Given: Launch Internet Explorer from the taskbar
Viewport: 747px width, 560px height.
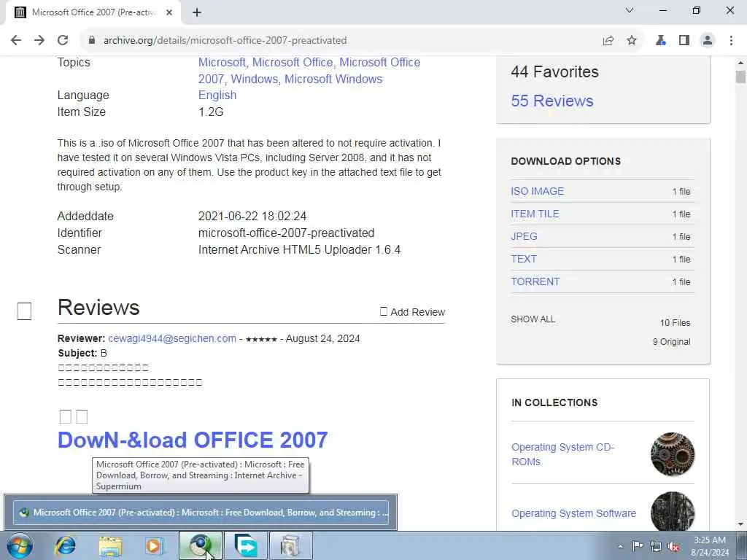Looking at the screenshot, I should (65, 545).
